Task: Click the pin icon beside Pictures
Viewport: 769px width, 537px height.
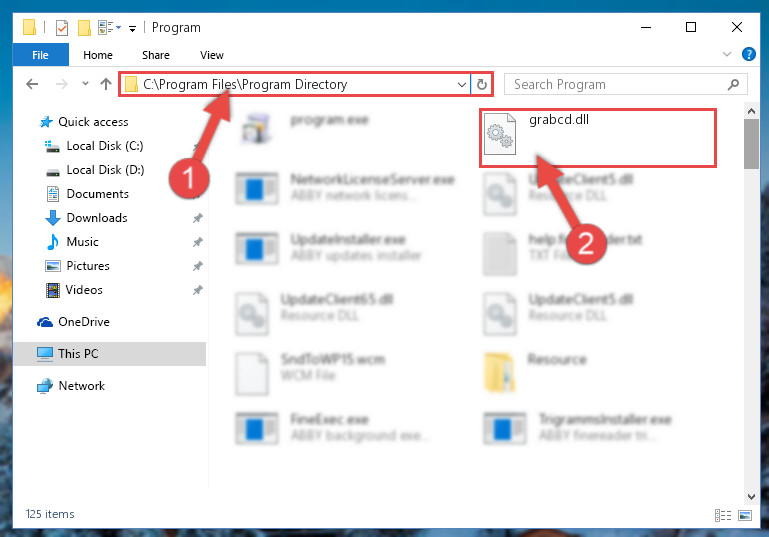Action: pos(197,266)
